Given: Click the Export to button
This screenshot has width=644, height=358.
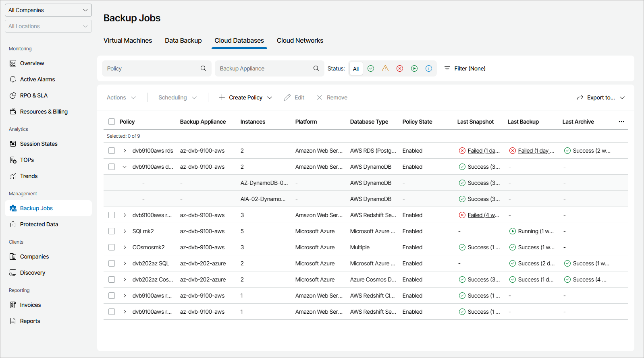Looking at the screenshot, I should click(x=600, y=97).
